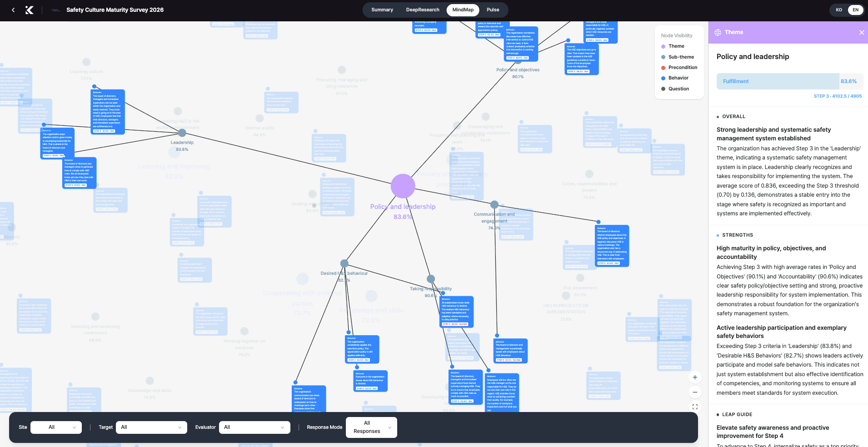This screenshot has height=447, width=868.
Task: Open the DeepResearch tab
Action: coord(423,10)
